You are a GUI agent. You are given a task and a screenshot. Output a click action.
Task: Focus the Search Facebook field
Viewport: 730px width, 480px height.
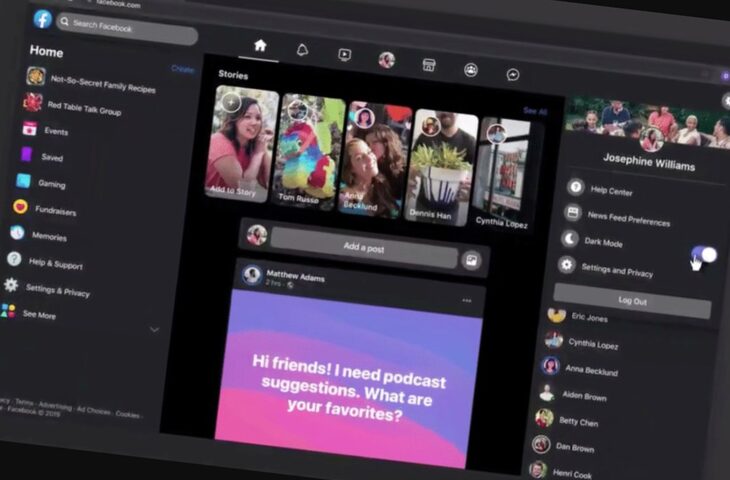127,29
